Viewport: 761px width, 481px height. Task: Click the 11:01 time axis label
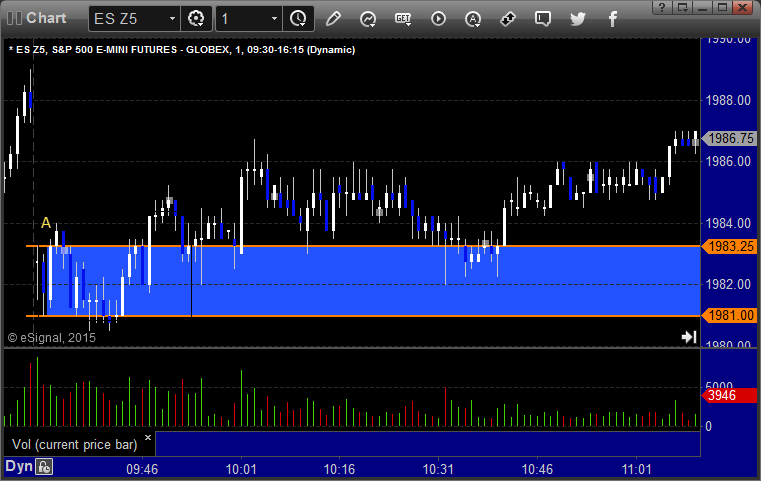coord(636,469)
